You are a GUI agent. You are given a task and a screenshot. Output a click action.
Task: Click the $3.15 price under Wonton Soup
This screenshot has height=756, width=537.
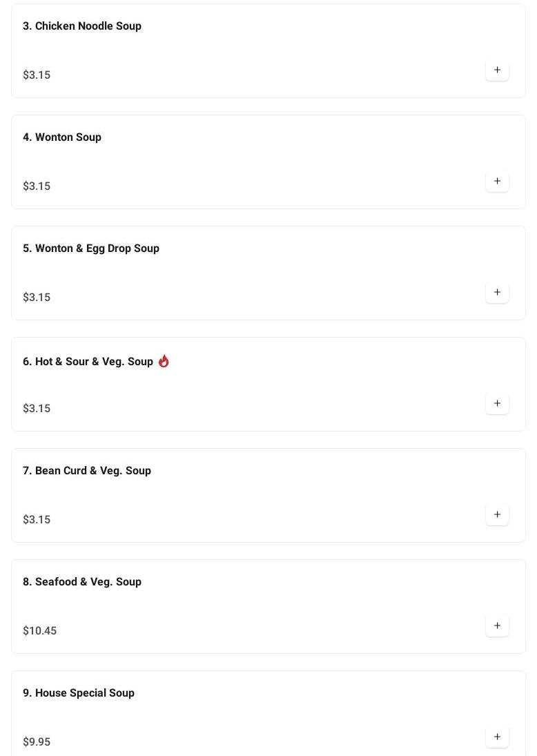click(x=37, y=186)
